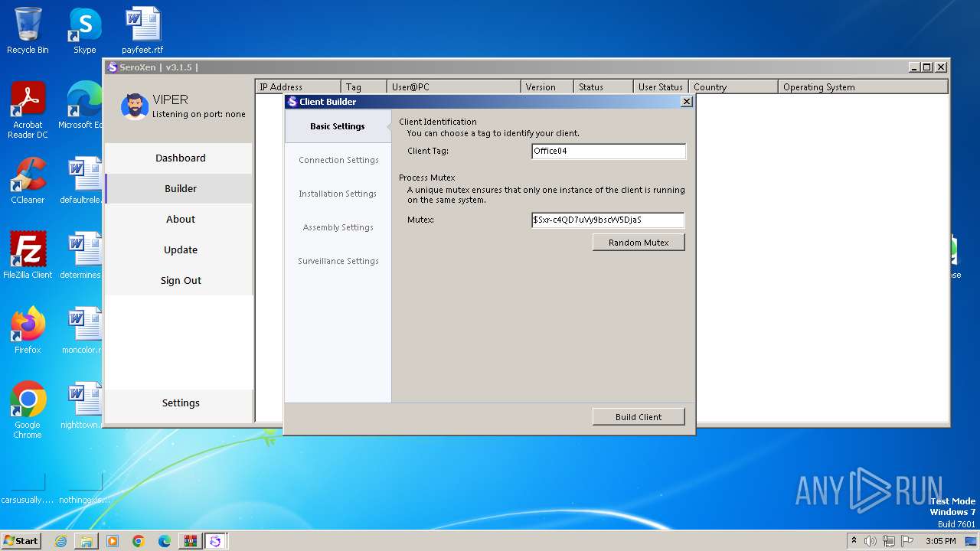Viewport: 980px width, 551px height.
Task: Click the taskbar clock showing 3:05 PM
Action: (940, 541)
